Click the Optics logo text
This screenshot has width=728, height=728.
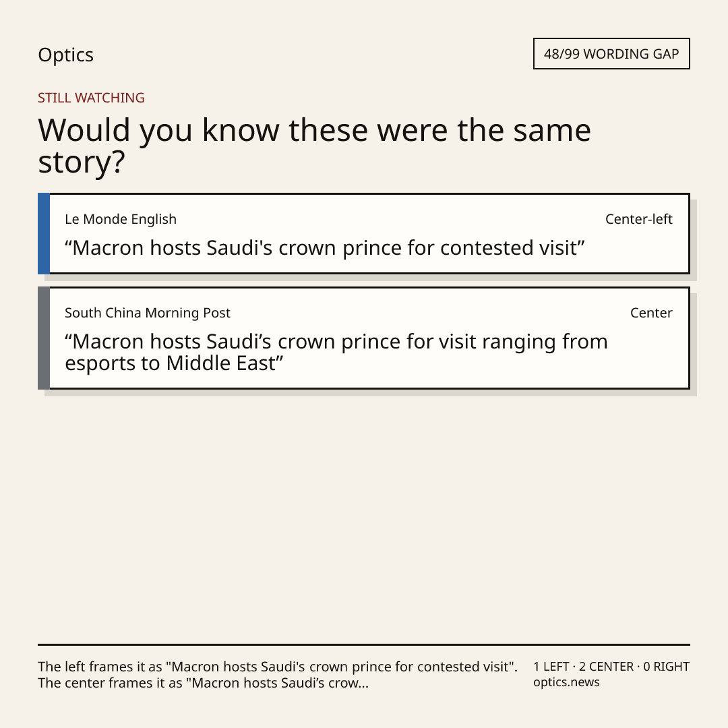65,55
